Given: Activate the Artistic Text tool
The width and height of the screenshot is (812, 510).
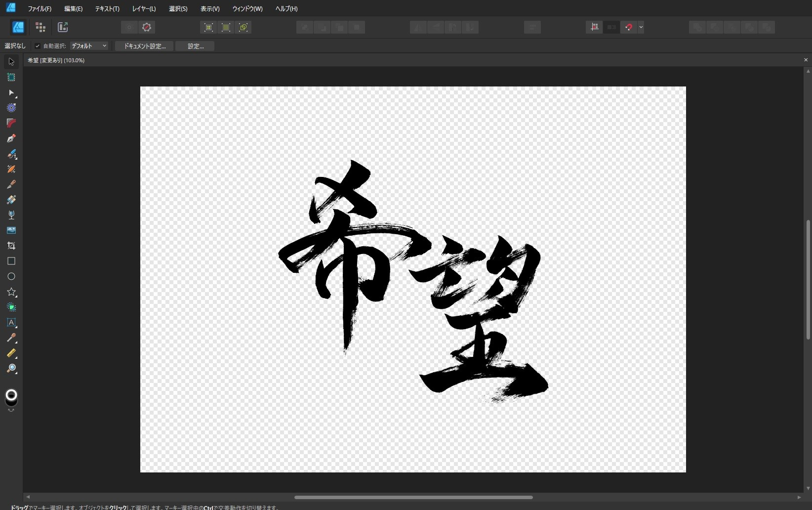Looking at the screenshot, I should coord(11,323).
